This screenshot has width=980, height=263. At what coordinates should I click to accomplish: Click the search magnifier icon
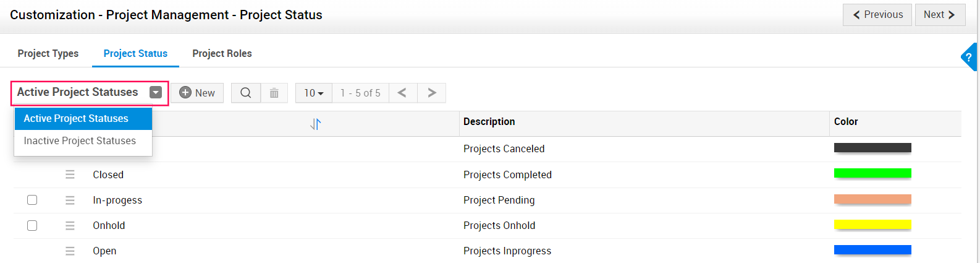(x=245, y=93)
